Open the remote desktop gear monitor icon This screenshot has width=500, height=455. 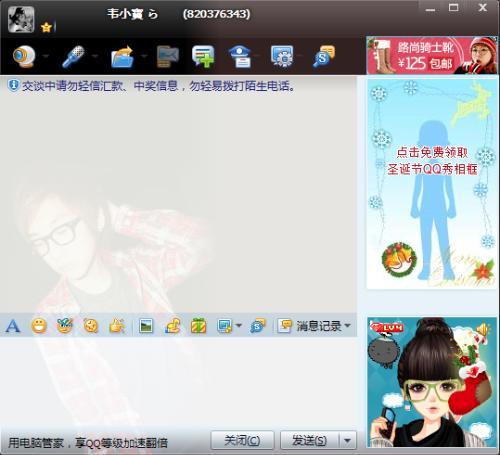(x=282, y=56)
